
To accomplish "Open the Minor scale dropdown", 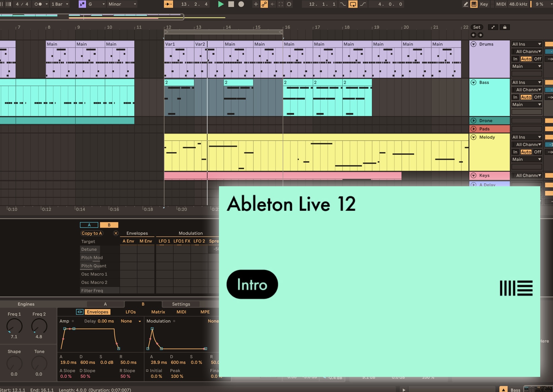I will tap(122, 4).
